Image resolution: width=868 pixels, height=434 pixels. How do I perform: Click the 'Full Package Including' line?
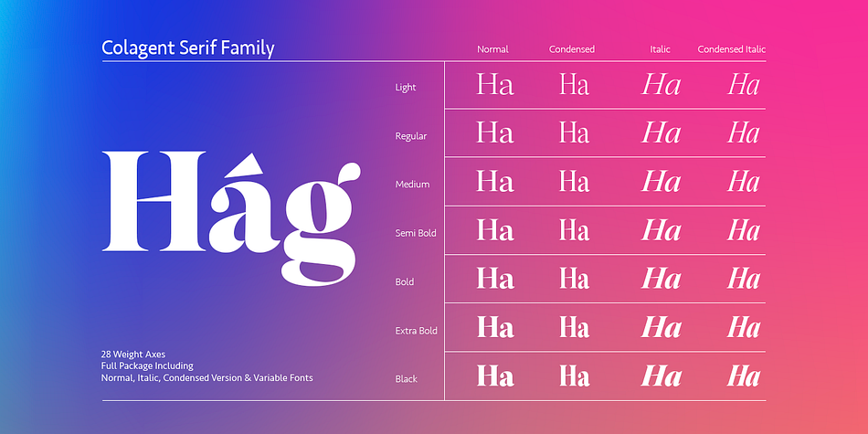pyautogui.click(x=147, y=365)
